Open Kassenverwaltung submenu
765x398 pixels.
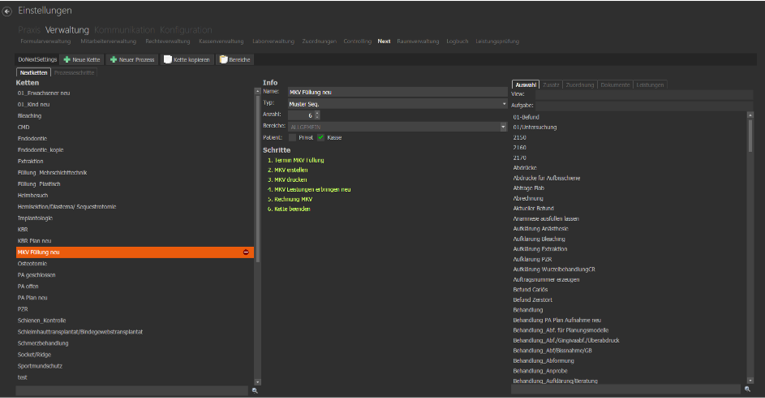(x=221, y=41)
